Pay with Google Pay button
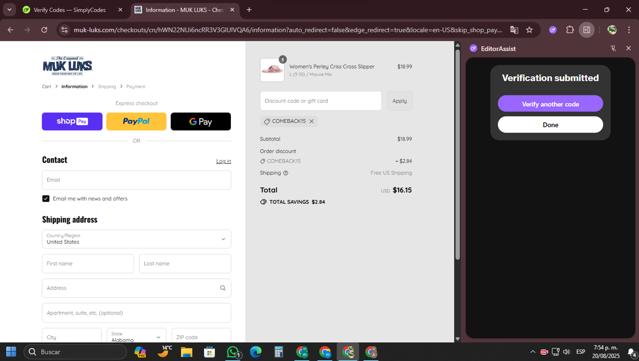The height and width of the screenshot is (361, 639). [x=201, y=121]
